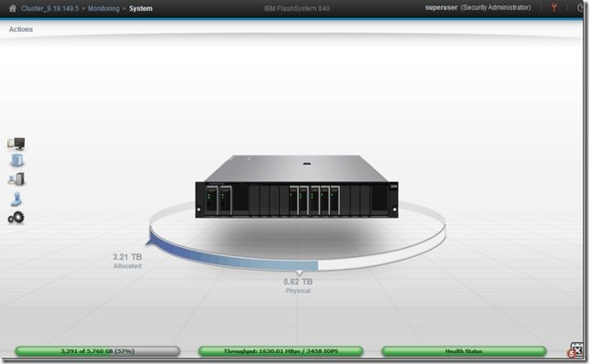Open the Actions menu

click(x=21, y=29)
